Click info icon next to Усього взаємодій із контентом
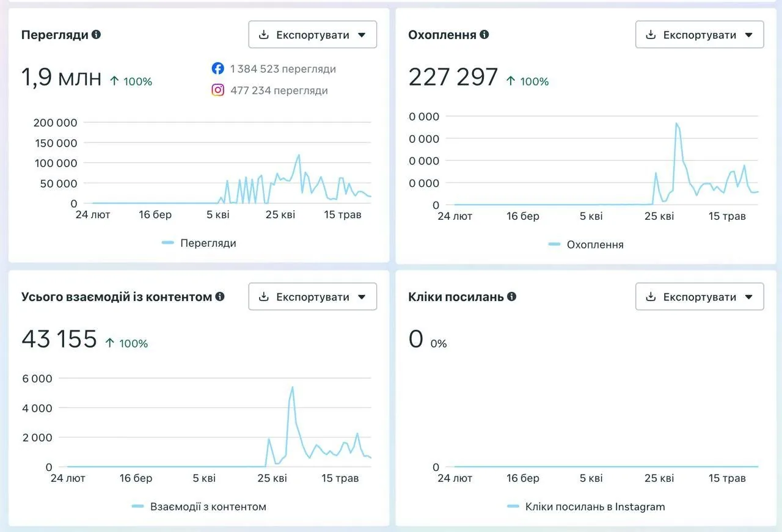 coord(220,297)
